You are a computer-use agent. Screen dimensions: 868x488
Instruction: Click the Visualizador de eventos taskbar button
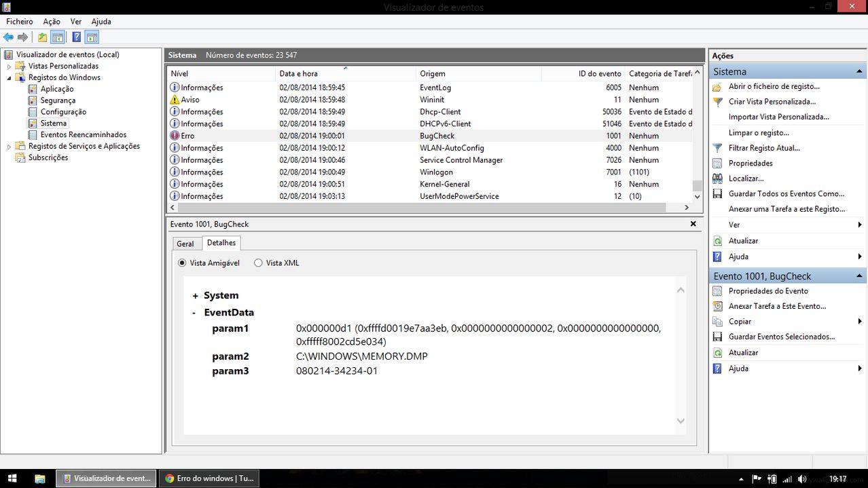106,478
